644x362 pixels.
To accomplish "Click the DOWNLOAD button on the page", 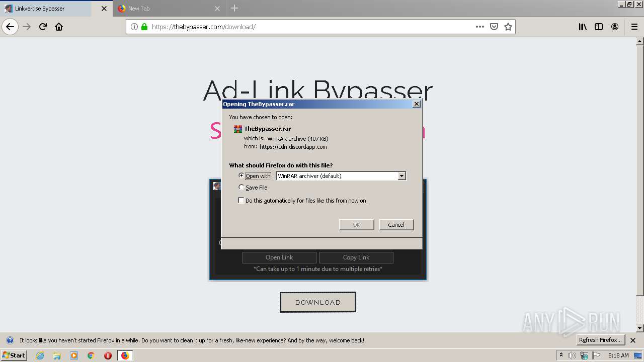I will tap(318, 302).
